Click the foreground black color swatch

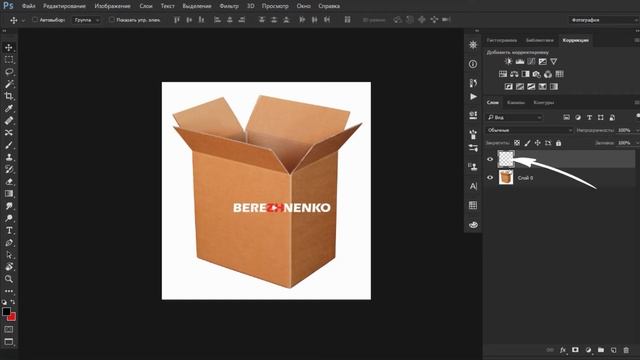(6, 311)
